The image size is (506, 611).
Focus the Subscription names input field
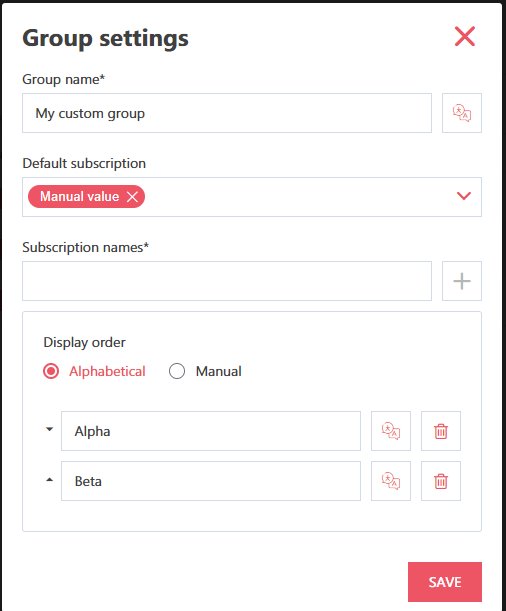click(227, 281)
